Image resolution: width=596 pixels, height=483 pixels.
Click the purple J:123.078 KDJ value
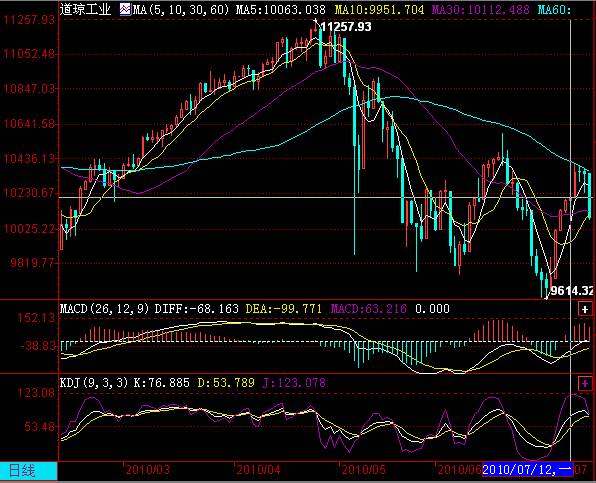tap(294, 382)
